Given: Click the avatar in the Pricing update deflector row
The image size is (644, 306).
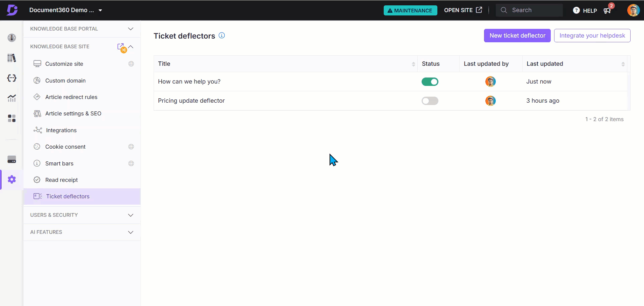Looking at the screenshot, I should 490,101.
